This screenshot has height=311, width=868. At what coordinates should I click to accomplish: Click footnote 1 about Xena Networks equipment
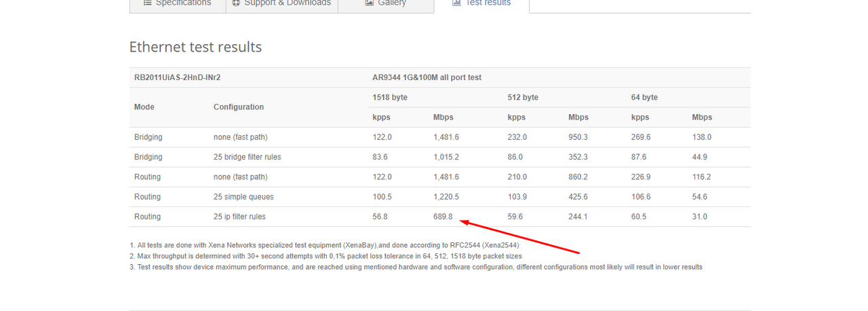pyautogui.click(x=324, y=244)
